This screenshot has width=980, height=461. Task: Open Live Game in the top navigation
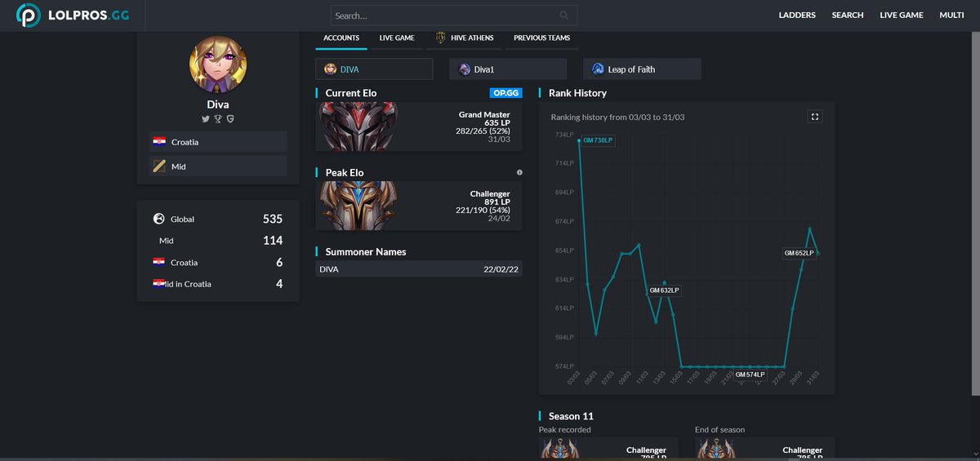pyautogui.click(x=902, y=16)
